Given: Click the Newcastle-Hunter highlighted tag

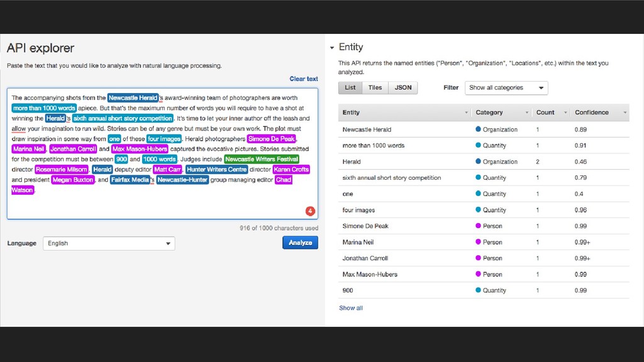Looking at the screenshot, I should [x=182, y=180].
